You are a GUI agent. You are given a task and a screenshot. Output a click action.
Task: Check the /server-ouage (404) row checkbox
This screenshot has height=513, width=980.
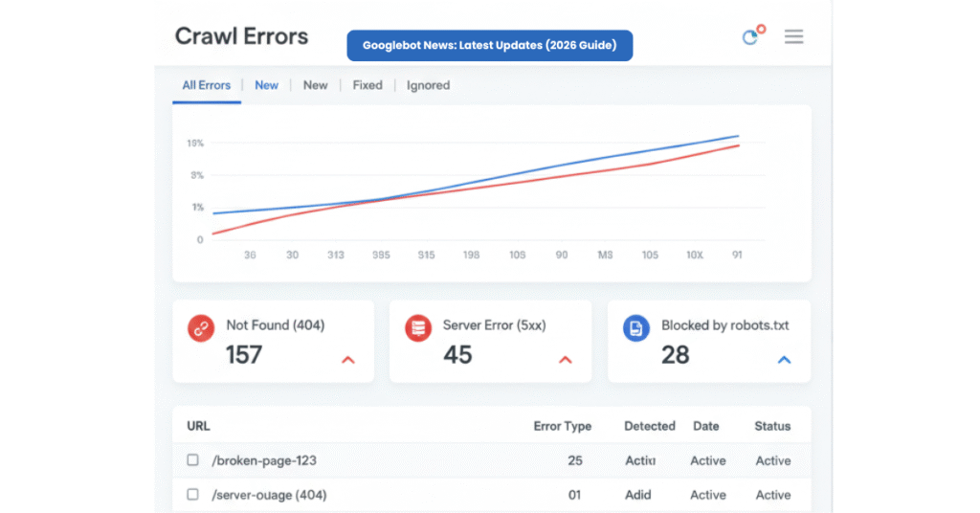coord(192,494)
